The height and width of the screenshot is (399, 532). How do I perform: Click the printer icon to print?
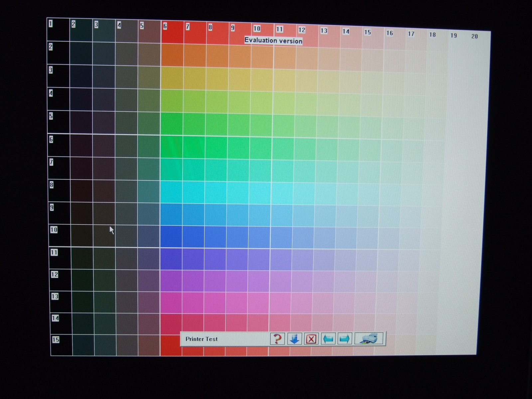pos(369,338)
